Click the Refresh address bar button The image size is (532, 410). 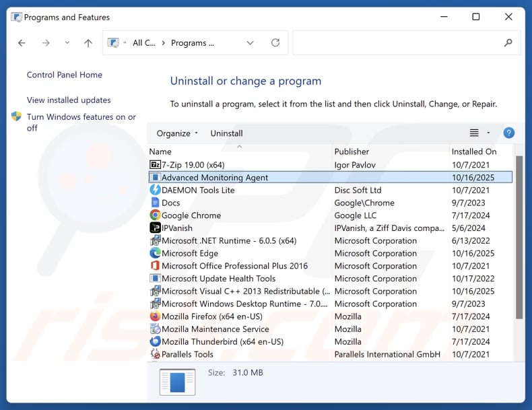pos(275,43)
